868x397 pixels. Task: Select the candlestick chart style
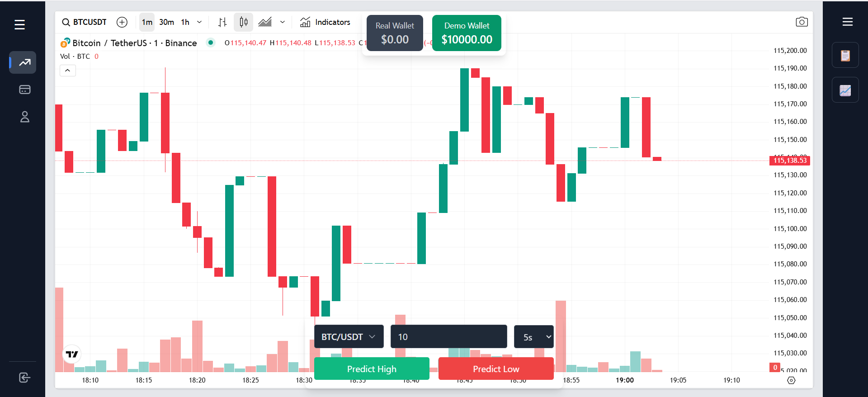click(x=243, y=22)
